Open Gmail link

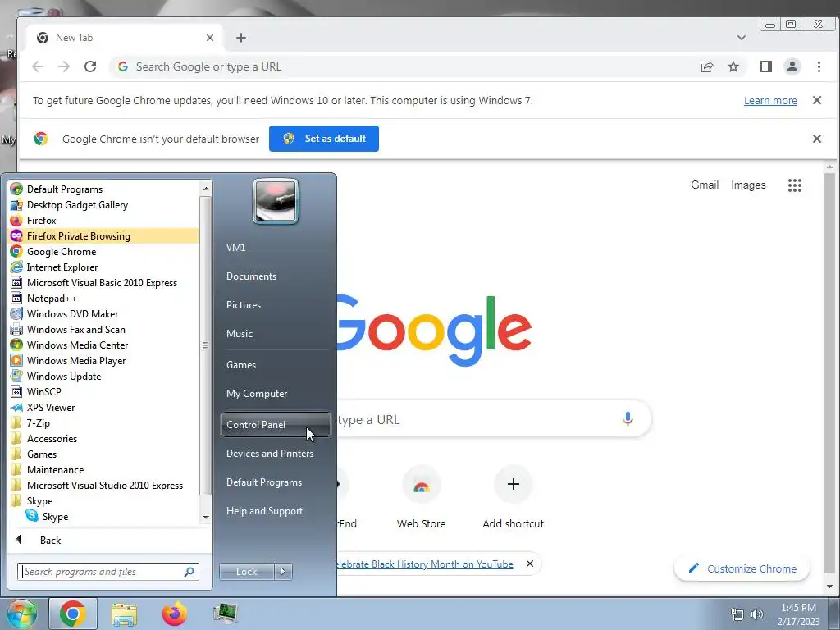[x=705, y=185]
